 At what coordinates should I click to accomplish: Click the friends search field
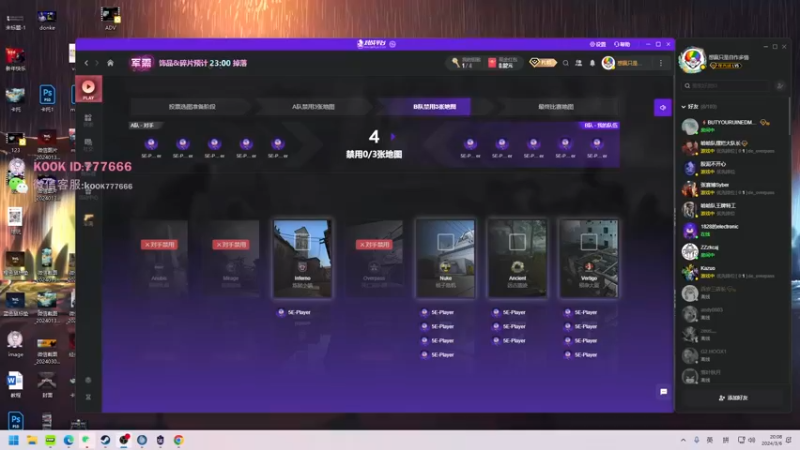[x=727, y=86]
